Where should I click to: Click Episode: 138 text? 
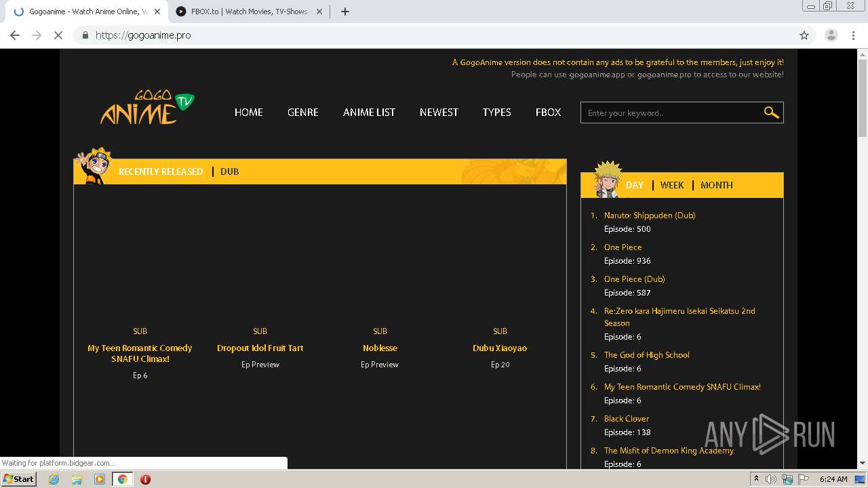tap(627, 432)
